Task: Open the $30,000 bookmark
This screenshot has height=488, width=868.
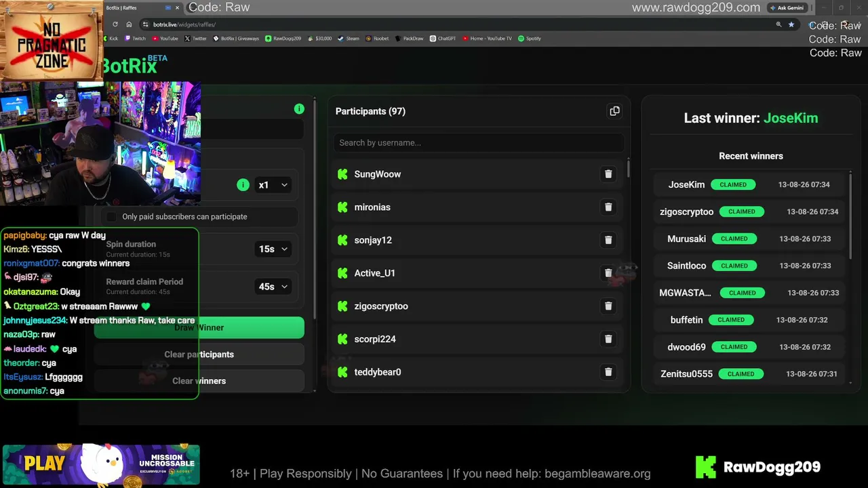Action: pyautogui.click(x=319, y=39)
